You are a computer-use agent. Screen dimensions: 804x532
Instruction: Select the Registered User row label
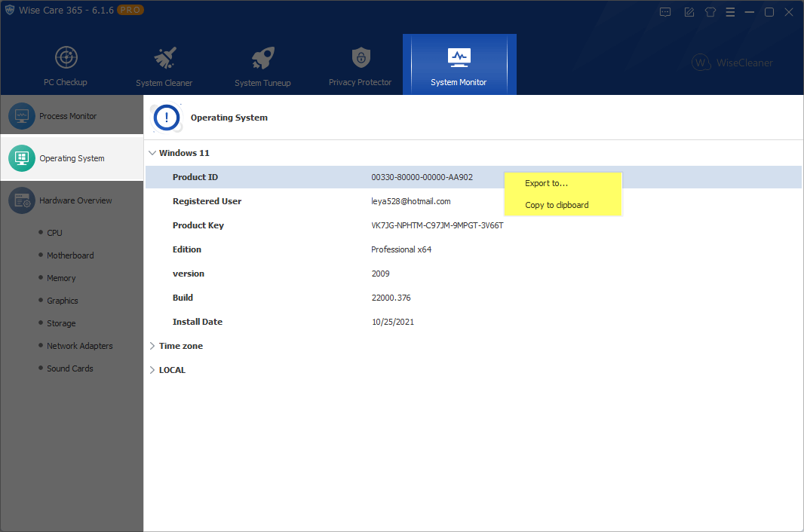207,201
